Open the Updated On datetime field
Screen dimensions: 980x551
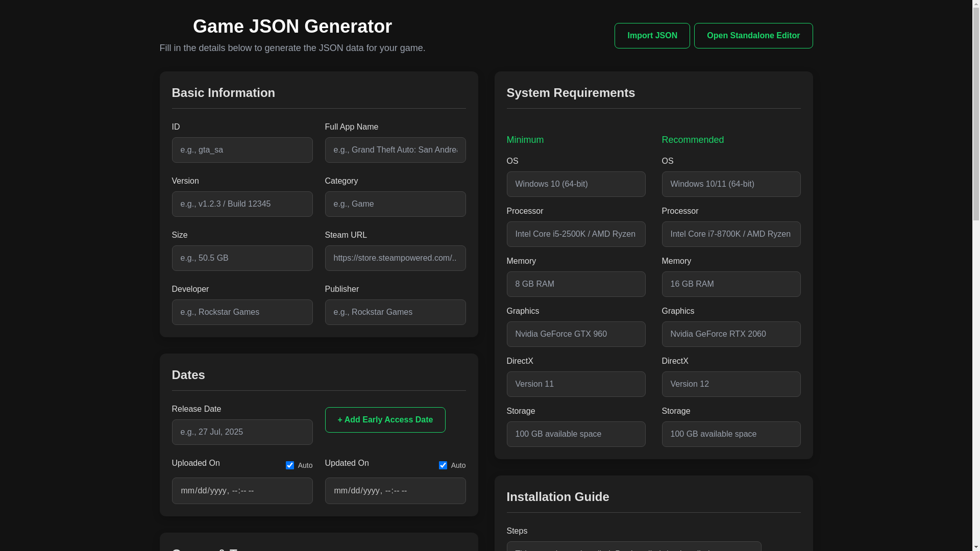[395, 491]
